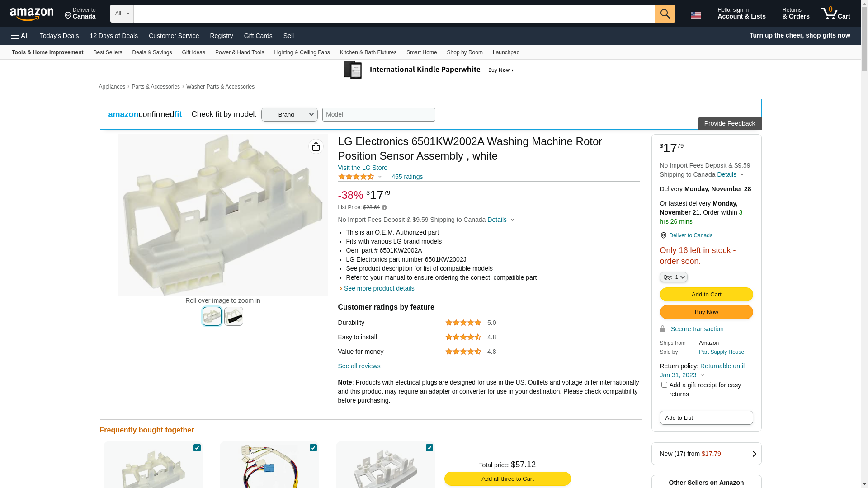
Task: Expand the search category All dropdown
Action: pyautogui.click(x=122, y=14)
